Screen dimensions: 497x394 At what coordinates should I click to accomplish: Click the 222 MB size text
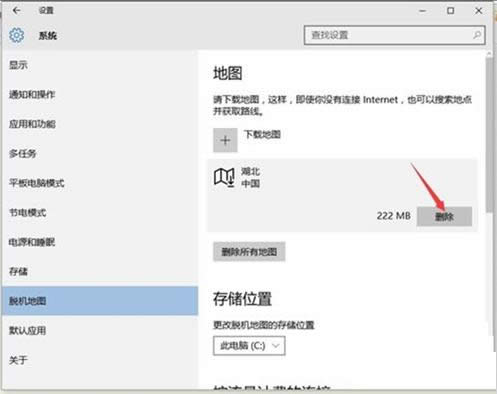(x=394, y=216)
